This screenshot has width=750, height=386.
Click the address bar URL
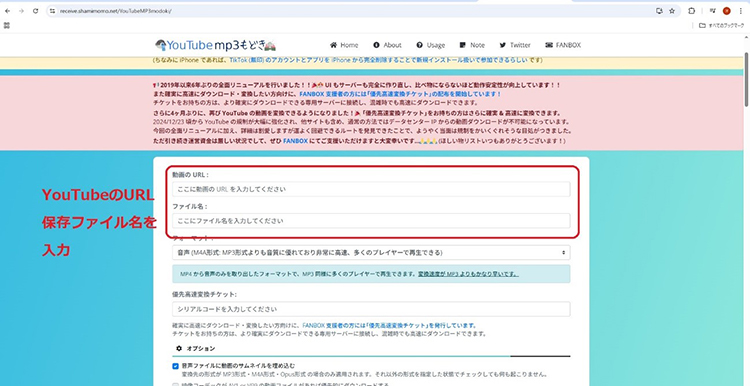click(x=116, y=11)
